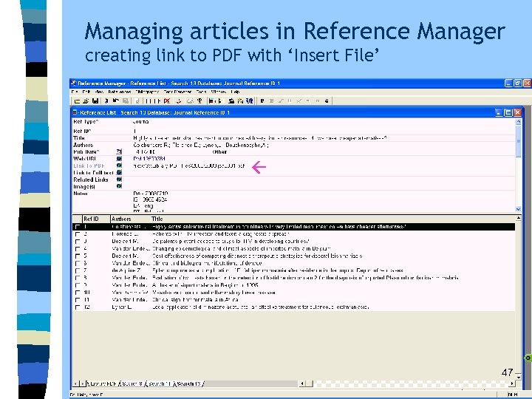Viewport: 532px width, 399px height.
Task: Switch to the Search 11 tab
Action: pos(160,383)
